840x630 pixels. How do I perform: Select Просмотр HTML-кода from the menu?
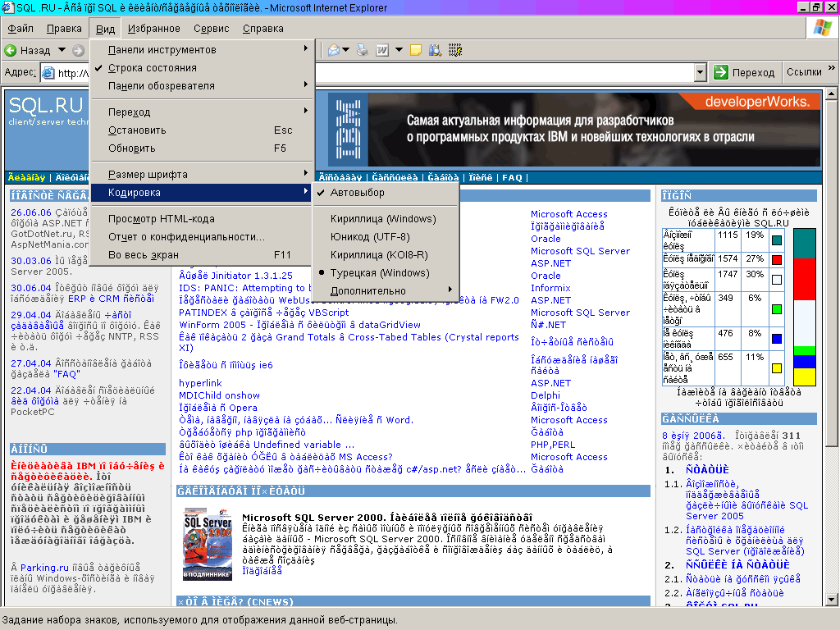(161, 219)
